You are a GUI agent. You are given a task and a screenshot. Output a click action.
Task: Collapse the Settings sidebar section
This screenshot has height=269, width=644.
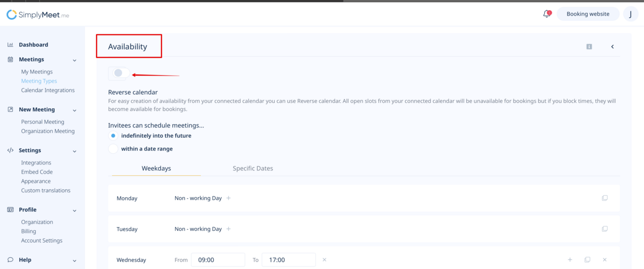point(75,151)
